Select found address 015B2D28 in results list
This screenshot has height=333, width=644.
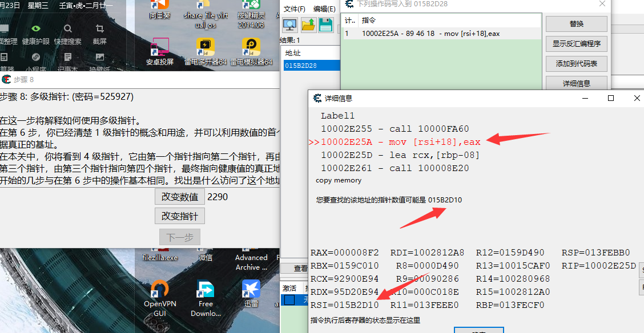[312, 65]
